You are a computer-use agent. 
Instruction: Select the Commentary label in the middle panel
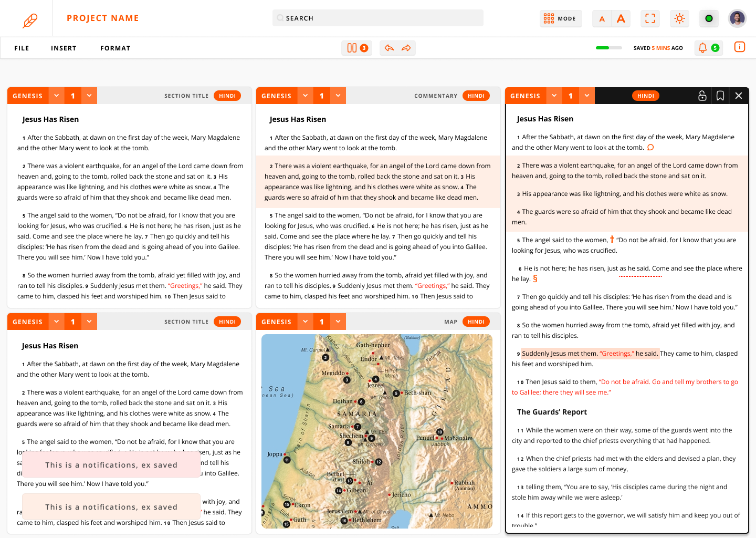pyautogui.click(x=436, y=96)
